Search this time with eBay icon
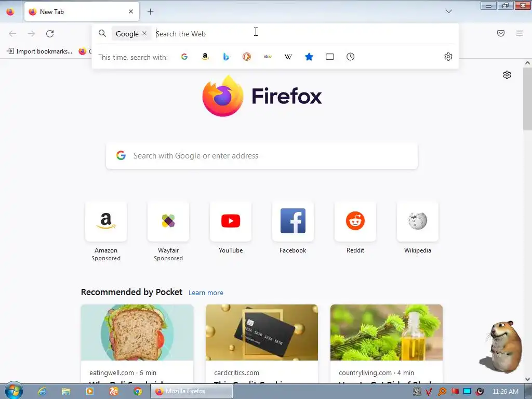 268,57
